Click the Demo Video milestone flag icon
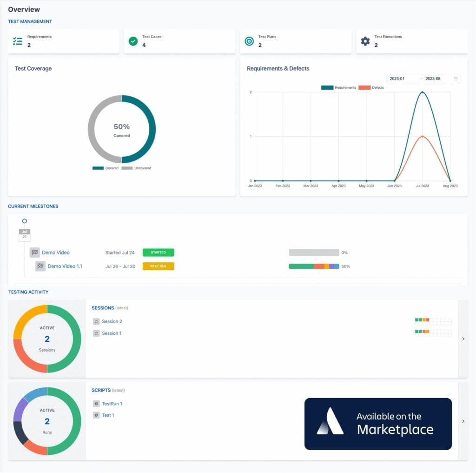The image size is (476, 473). [34, 252]
